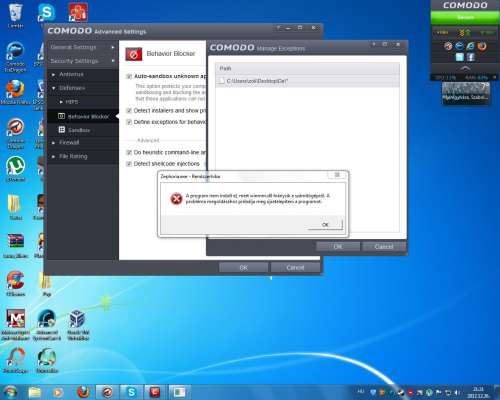Image resolution: width=500 pixels, height=400 pixels.
Task: Switch to Firefox in the taskbar
Action: pos(83,392)
